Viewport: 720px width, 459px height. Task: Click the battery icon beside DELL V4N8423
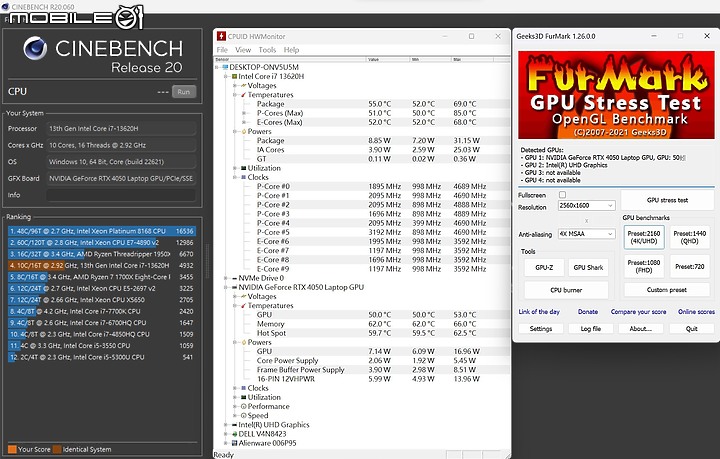point(235,434)
